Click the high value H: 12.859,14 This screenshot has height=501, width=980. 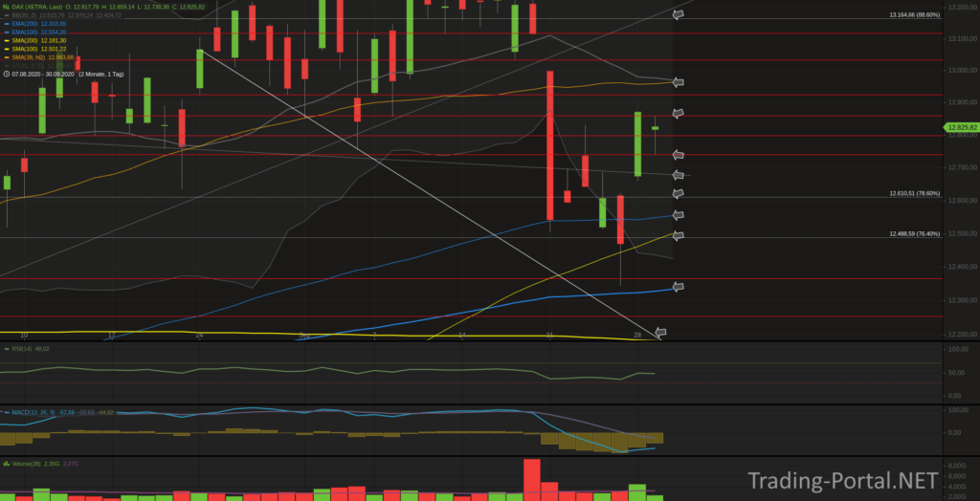(x=118, y=7)
